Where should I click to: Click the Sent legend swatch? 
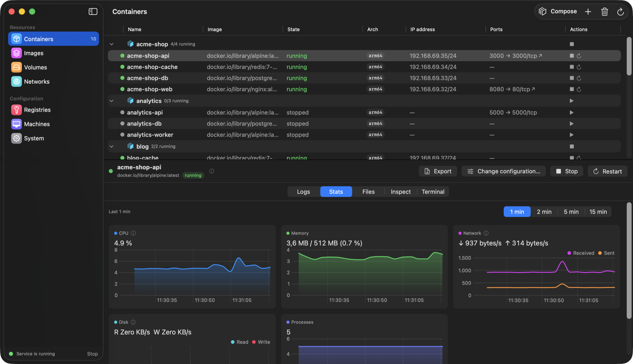[x=600, y=253]
